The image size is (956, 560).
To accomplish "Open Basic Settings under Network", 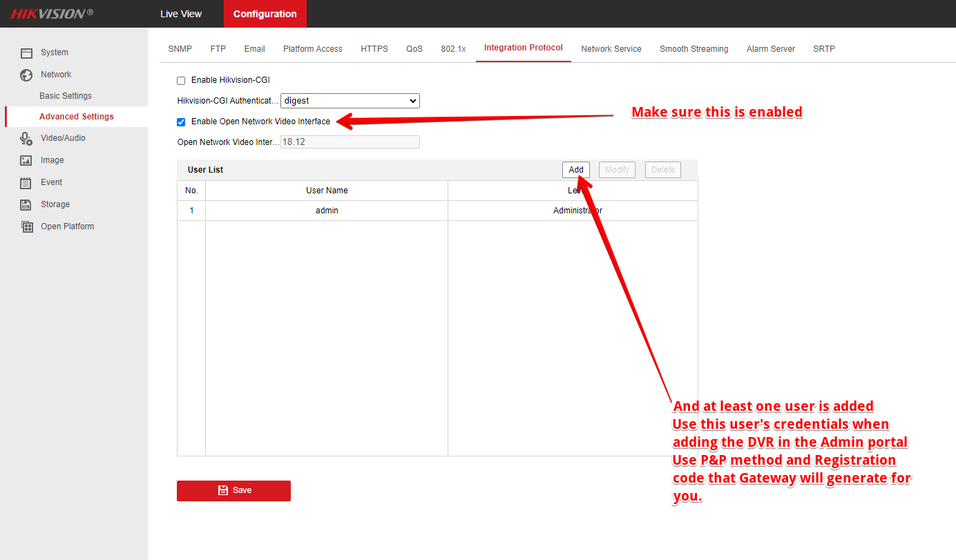I will [66, 96].
